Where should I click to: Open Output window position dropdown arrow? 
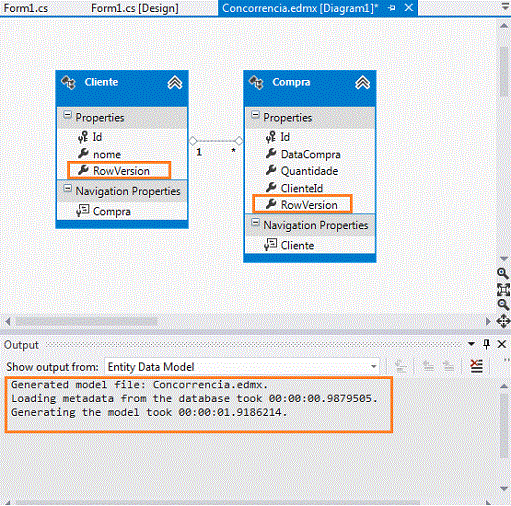(x=471, y=344)
